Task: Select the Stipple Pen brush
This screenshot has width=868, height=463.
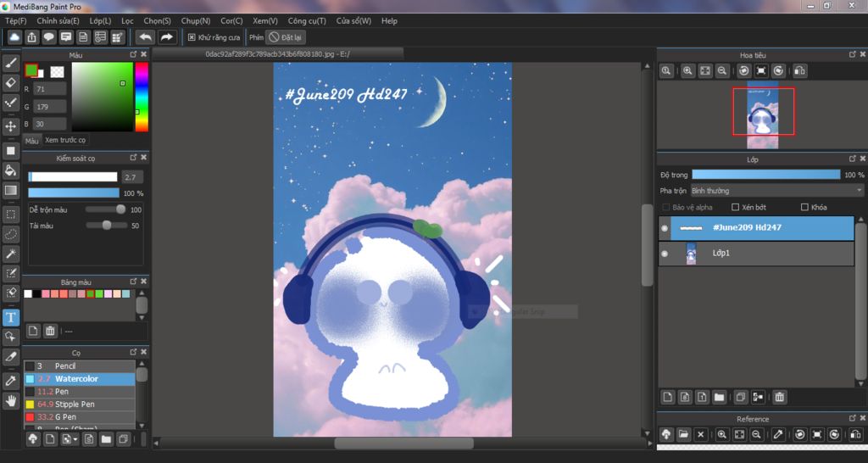Action: (x=79, y=404)
